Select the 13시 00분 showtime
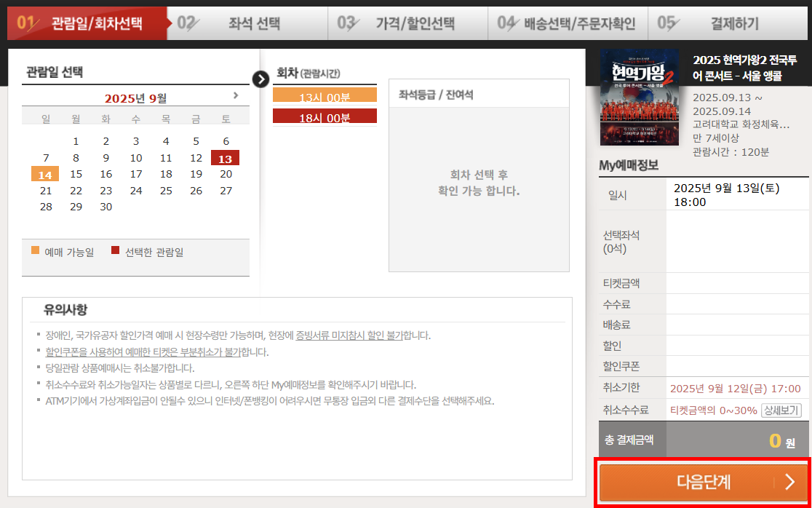The width and height of the screenshot is (812, 508). tap(325, 95)
